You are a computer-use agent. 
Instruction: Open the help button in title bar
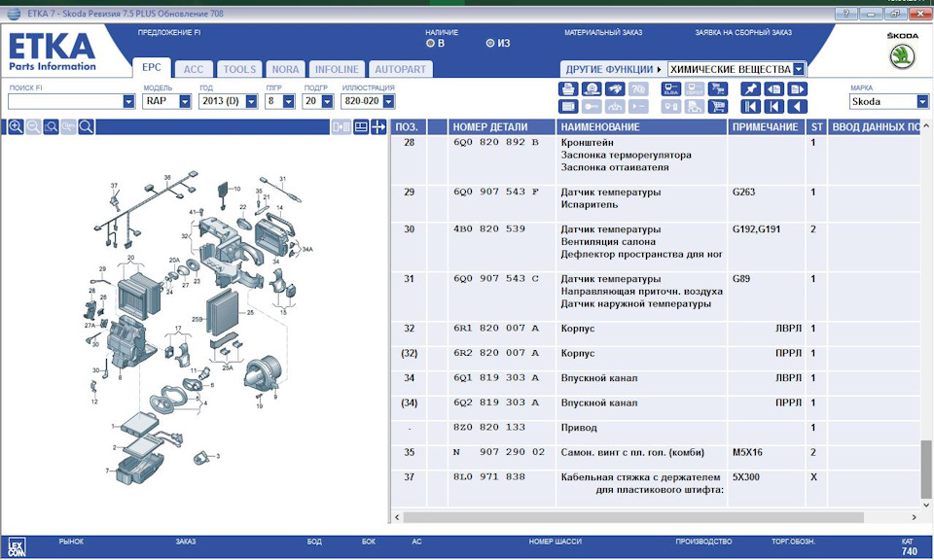pos(845,14)
